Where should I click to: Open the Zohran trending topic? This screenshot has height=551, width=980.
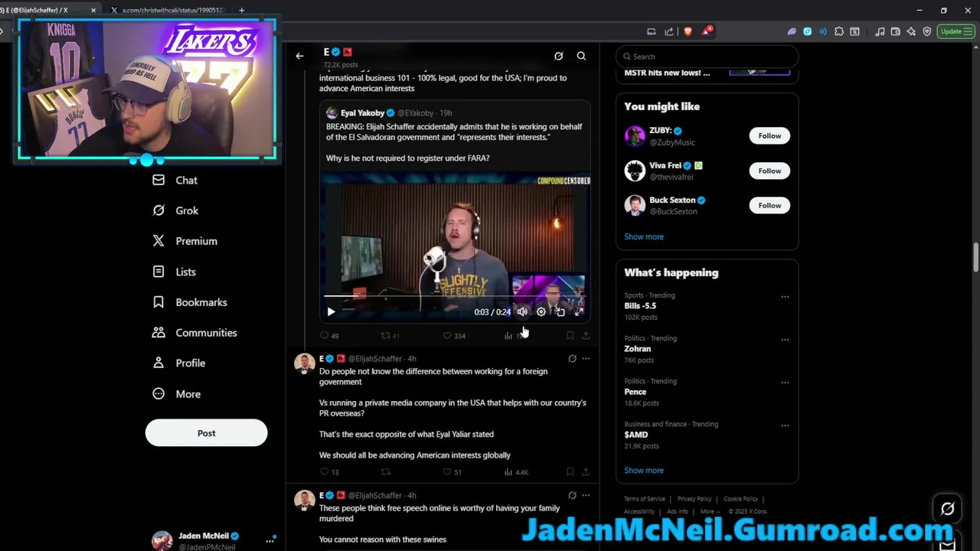[637, 348]
